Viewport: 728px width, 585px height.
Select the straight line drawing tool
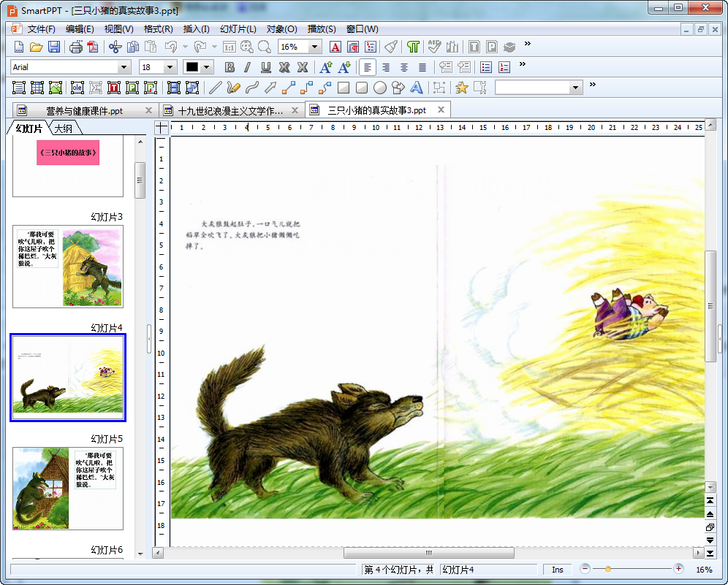(x=215, y=88)
